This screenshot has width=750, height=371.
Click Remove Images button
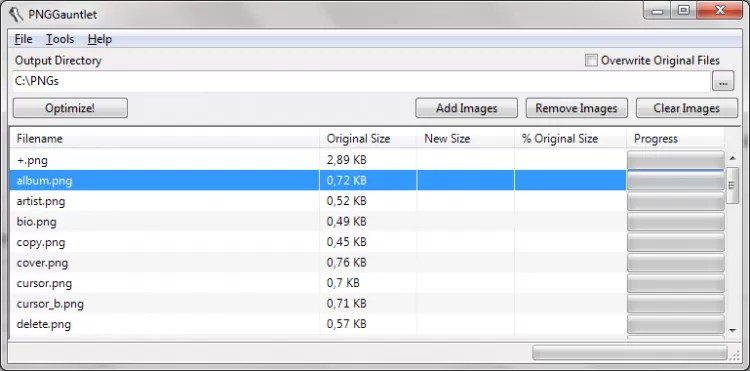(x=576, y=108)
